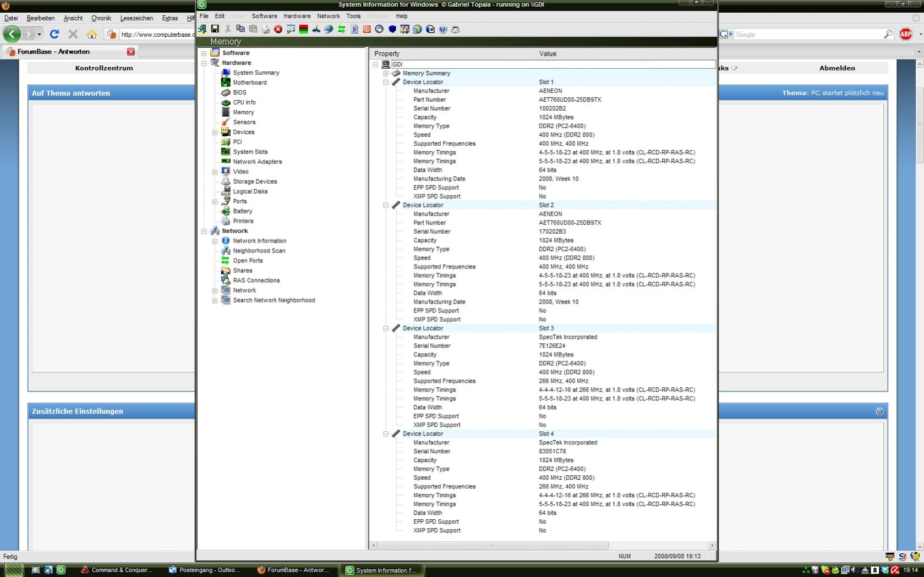The width and height of the screenshot is (924, 577).
Task: Click Firefox back navigation button
Action: point(12,34)
